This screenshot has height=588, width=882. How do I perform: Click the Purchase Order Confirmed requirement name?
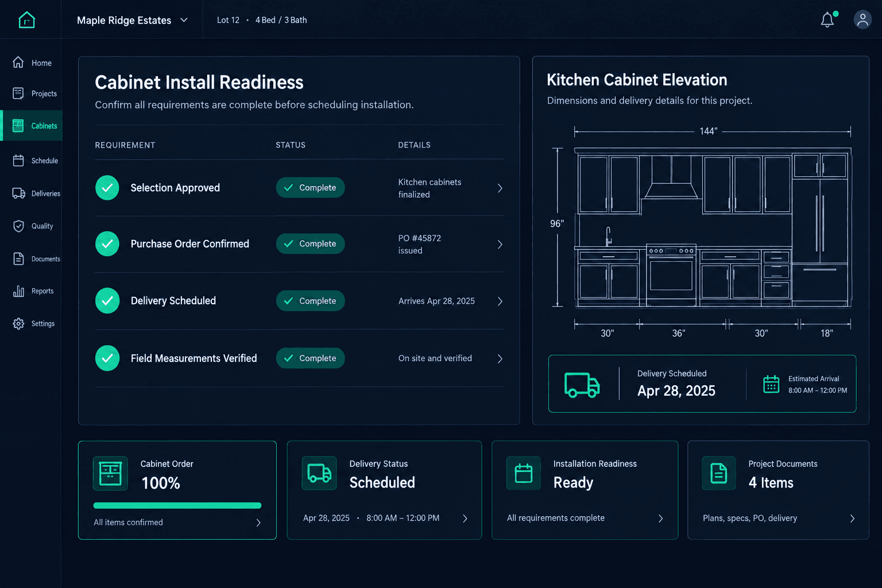pyautogui.click(x=190, y=244)
